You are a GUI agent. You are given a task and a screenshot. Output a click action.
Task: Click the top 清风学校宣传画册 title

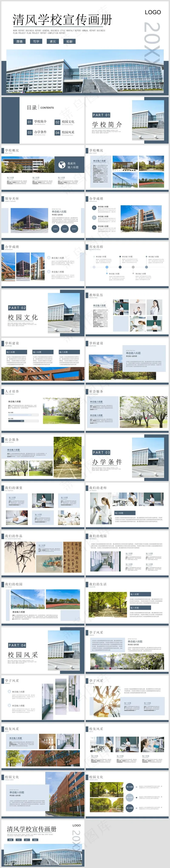coord(62,20)
